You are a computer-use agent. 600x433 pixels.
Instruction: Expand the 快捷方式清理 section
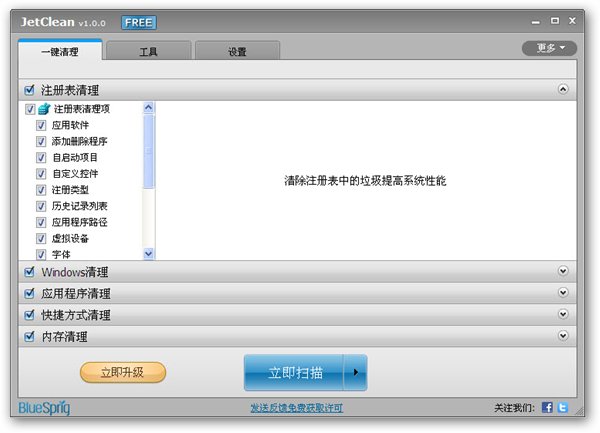pyautogui.click(x=563, y=314)
